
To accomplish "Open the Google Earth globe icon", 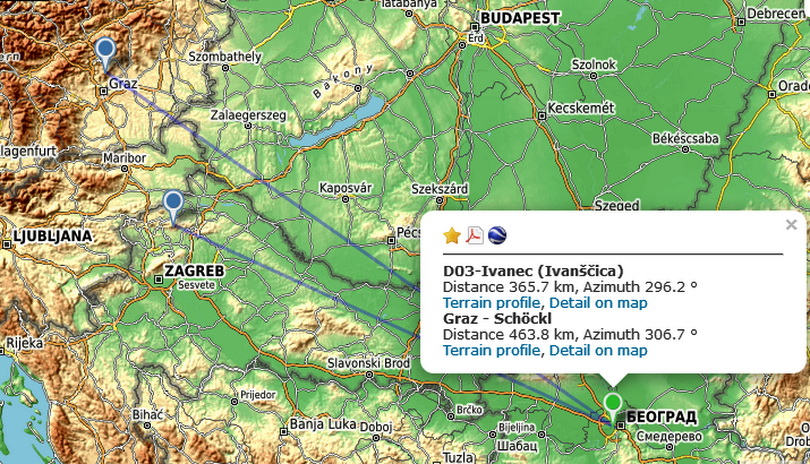I will [497, 235].
